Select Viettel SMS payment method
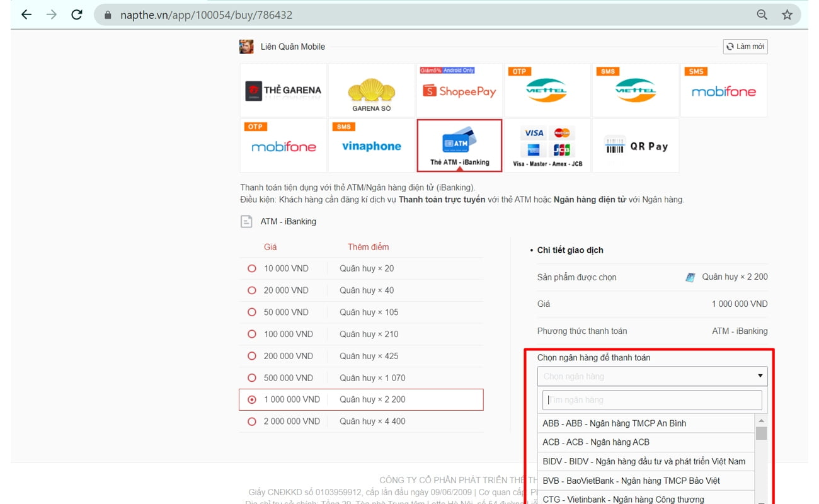Screen dimensions: 819x504 636,90
